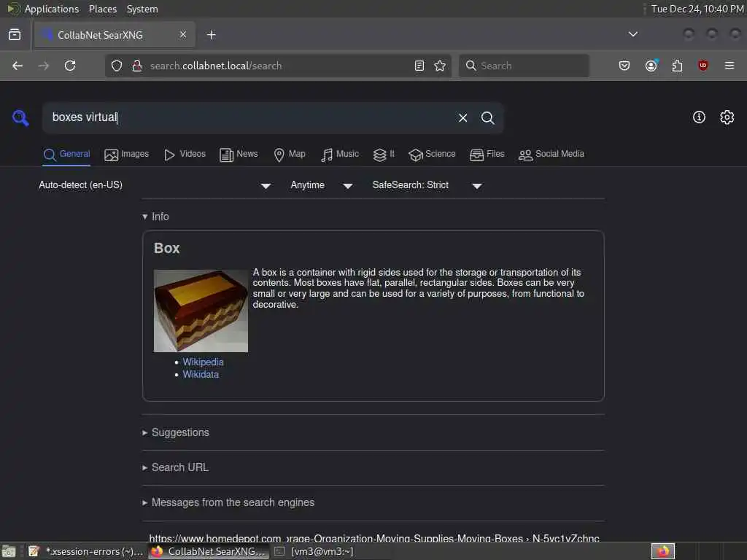
Task: Click the SearXNG magnifier logo
Action: tap(20, 117)
